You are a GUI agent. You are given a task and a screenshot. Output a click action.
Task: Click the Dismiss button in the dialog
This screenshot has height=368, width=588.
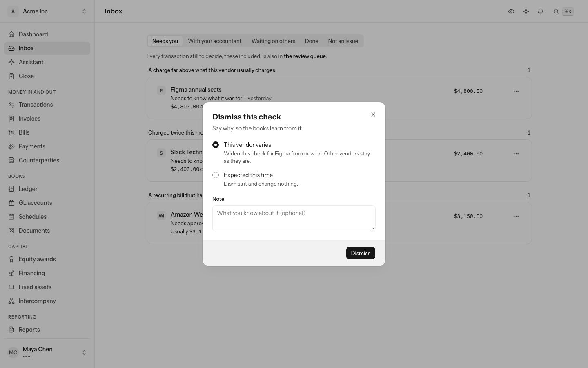(x=361, y=253)
